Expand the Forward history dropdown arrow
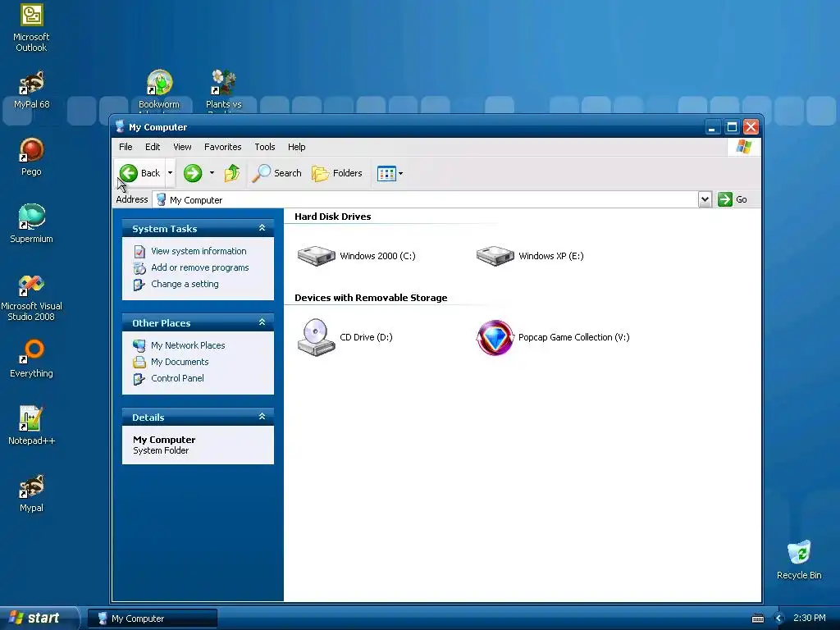The image size is (840, 630). click(x=212, y=173)
